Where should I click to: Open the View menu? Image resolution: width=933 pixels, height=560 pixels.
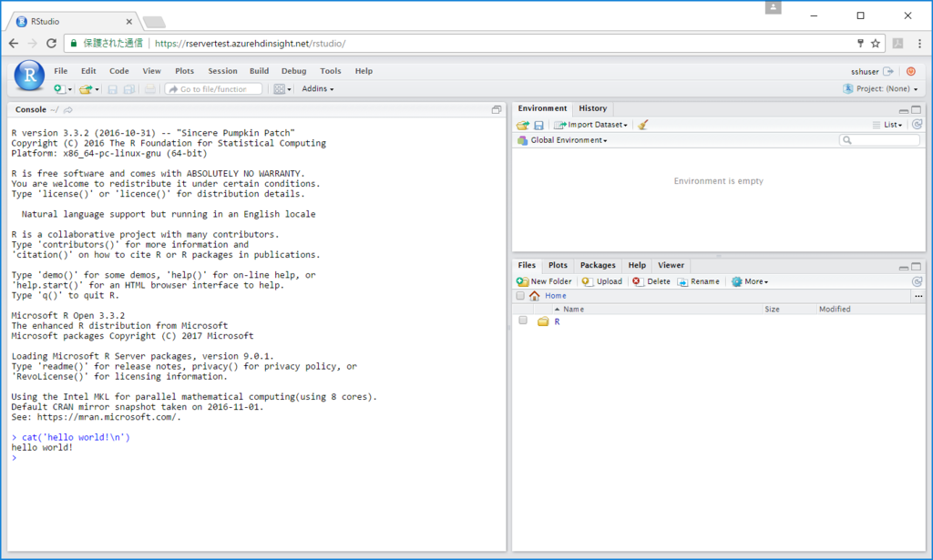coord(152,71)
